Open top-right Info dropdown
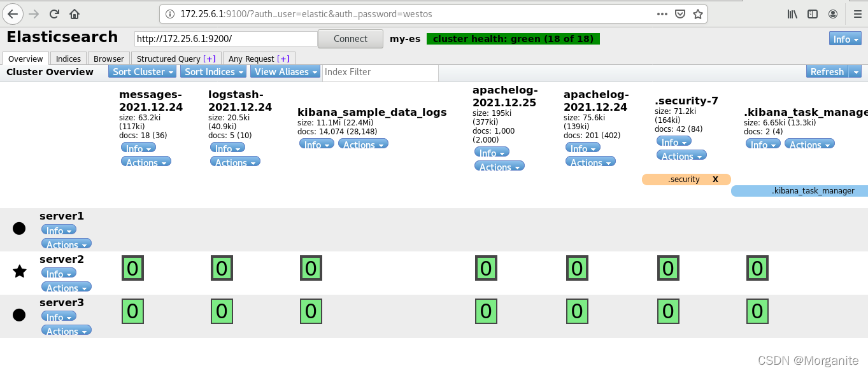Screen dimensions: 868x373 [845, 39]
